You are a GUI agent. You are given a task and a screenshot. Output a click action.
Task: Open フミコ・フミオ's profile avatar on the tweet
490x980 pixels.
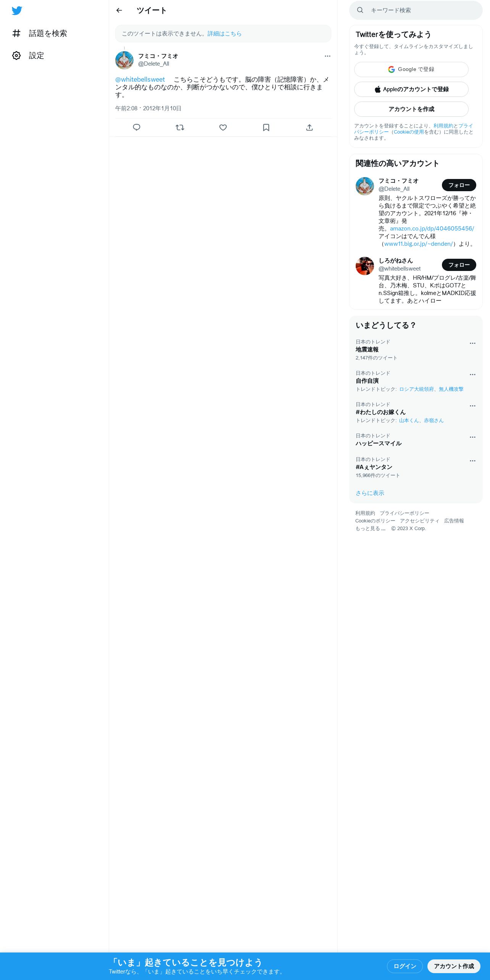click(124, 60)
